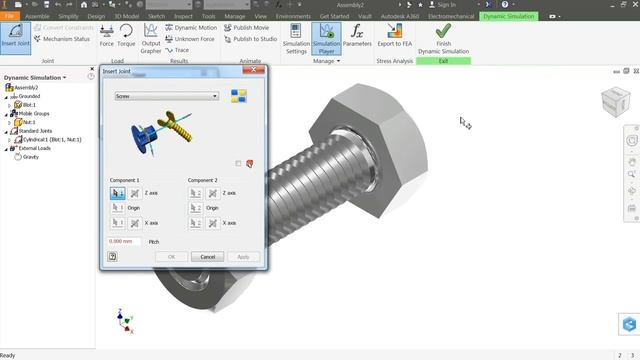The height and width of the screenshot is (360, 640).
Task: Open the File menu tab
Action: click(x=9, y=16)
